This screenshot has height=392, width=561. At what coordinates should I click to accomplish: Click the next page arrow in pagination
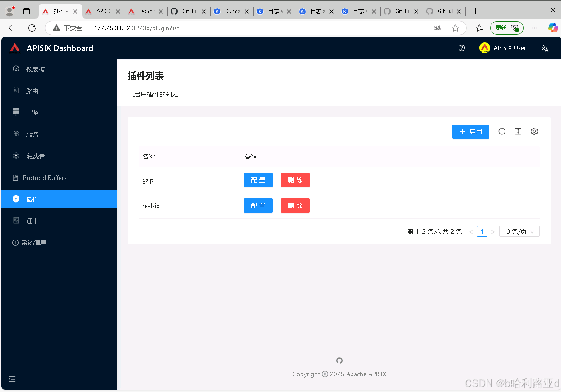click(x=493, y=231)
